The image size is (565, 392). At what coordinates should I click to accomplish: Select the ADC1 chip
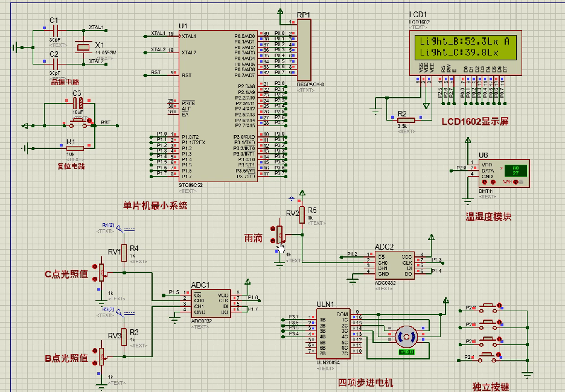211,302
